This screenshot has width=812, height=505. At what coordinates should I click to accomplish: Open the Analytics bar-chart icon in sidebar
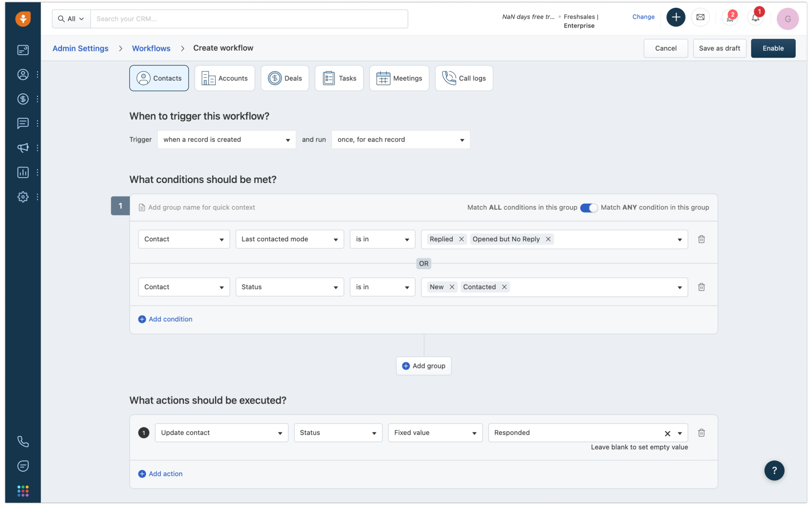coord(23,172)
